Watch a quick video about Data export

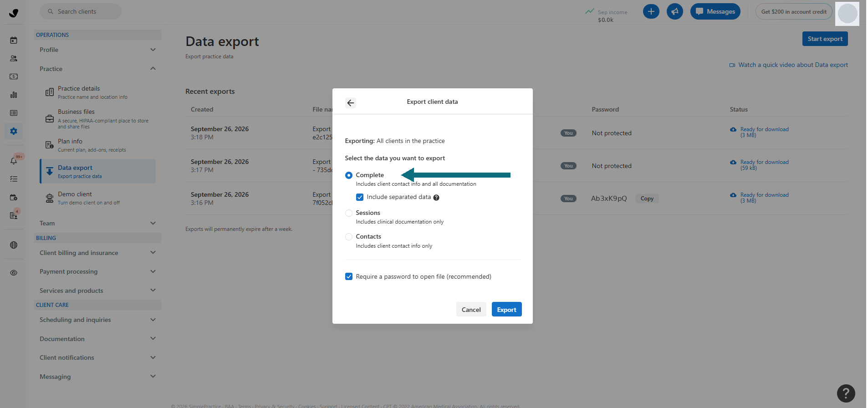click(788, 65)
